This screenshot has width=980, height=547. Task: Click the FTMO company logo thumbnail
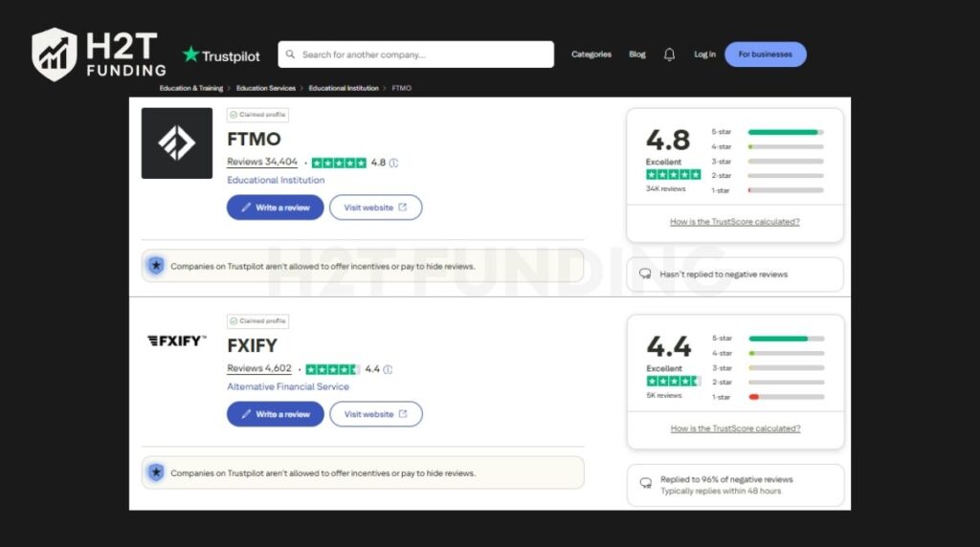click(177, 143)
